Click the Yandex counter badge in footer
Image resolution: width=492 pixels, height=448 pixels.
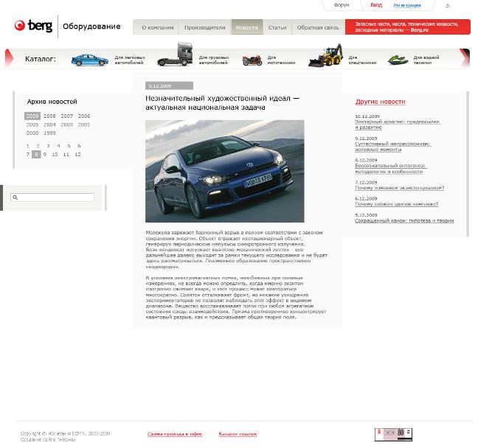(x=393, y=435)
